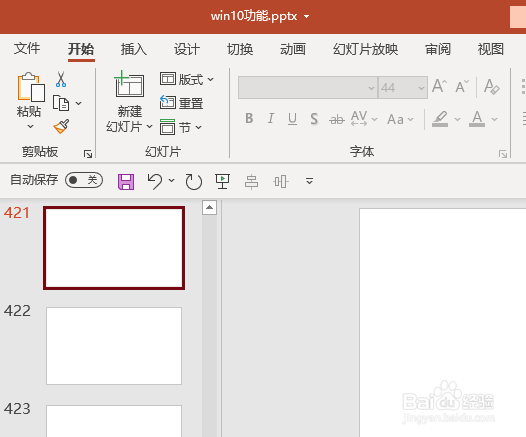Open the 审阅 tab
526x437 pixels.
pyautogui.click(x=438, y=49)
